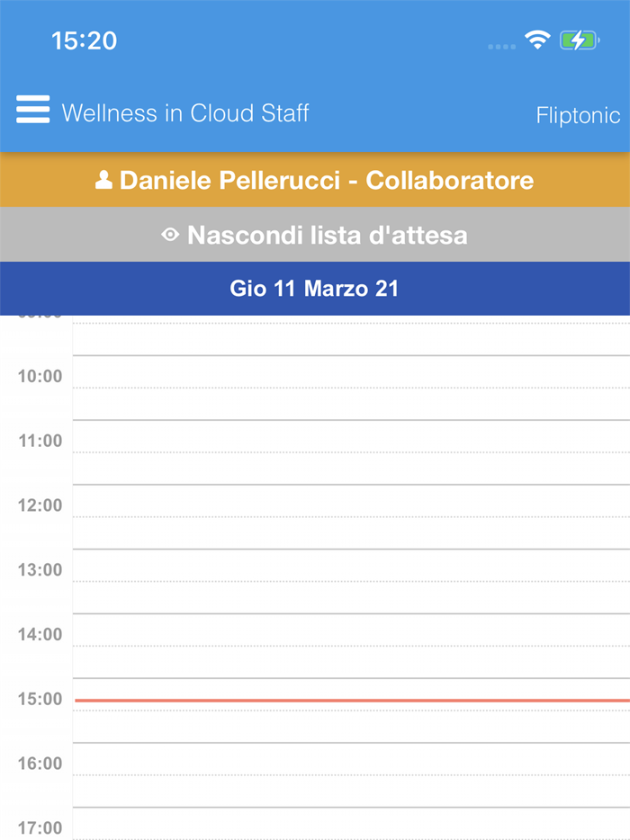This screenshot has height=840, width=630.
Task: Expand the Daniele Pellerucci - Collaboratore selector
Action: pyautogui.click(x=315, y=180)
